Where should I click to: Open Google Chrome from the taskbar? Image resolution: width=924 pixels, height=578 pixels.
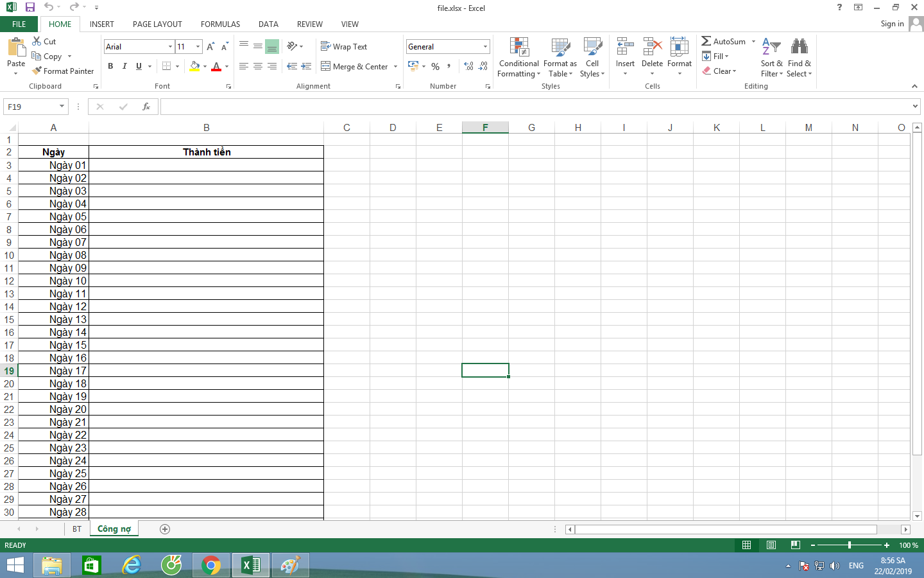[x=210, y=565]
